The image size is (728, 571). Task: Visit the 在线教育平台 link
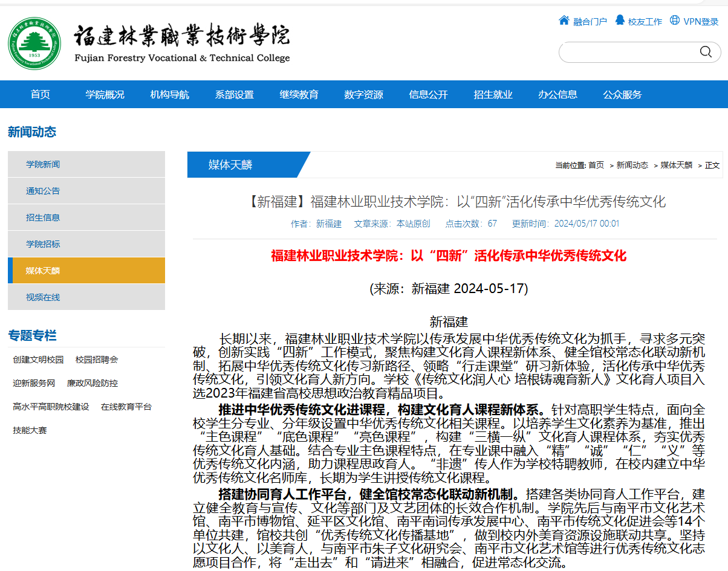(126, 407)
